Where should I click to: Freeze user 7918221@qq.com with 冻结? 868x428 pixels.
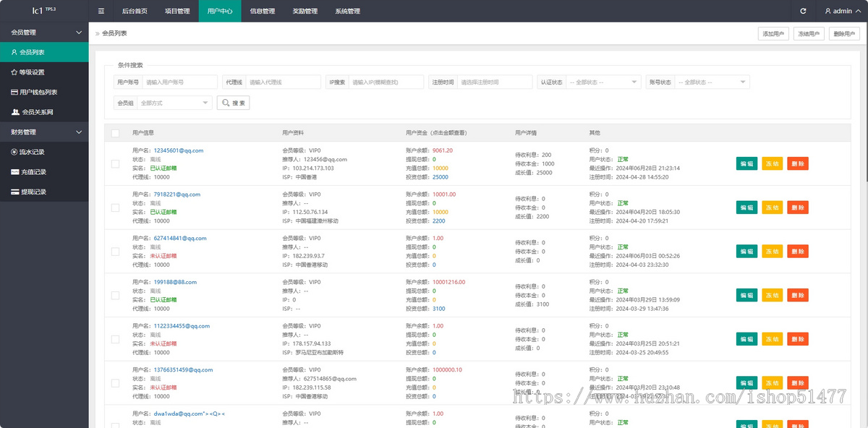773,207
